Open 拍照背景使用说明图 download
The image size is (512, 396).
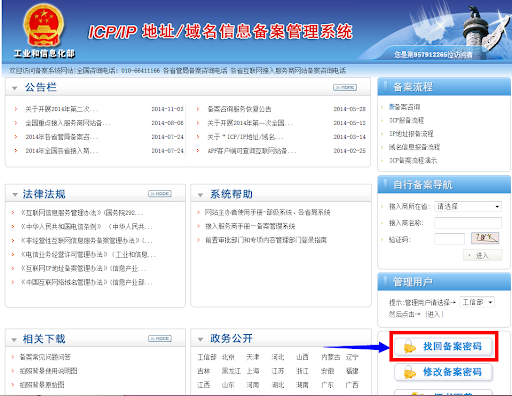(48, 371)
